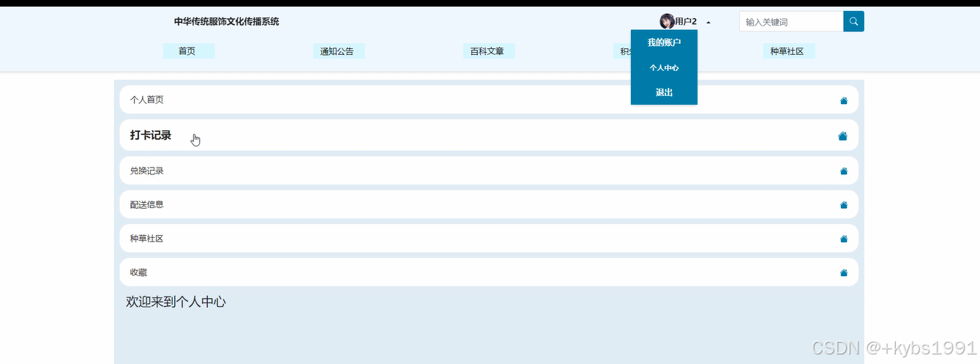Click home icon in 个人首页 row
This screenshot has width=980, height=364.
844,101
